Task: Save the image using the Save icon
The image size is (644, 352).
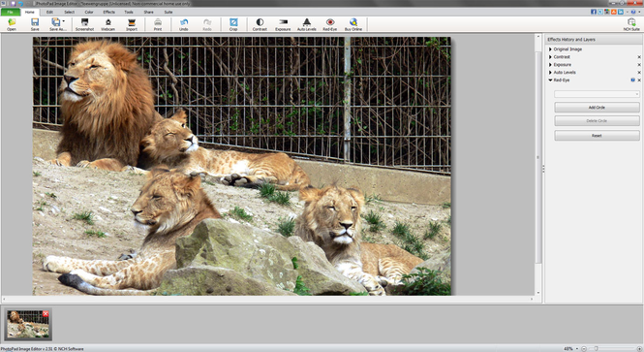Action: (x=35, y=24)
